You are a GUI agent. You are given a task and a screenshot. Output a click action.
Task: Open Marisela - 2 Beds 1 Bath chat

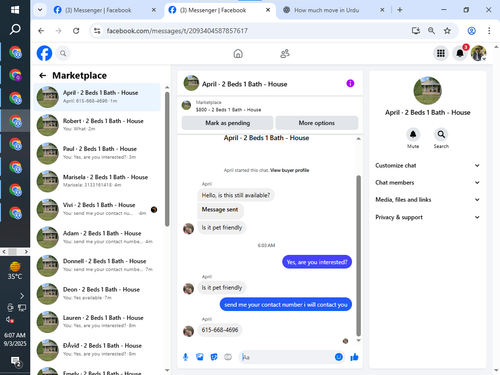point(97,181)
